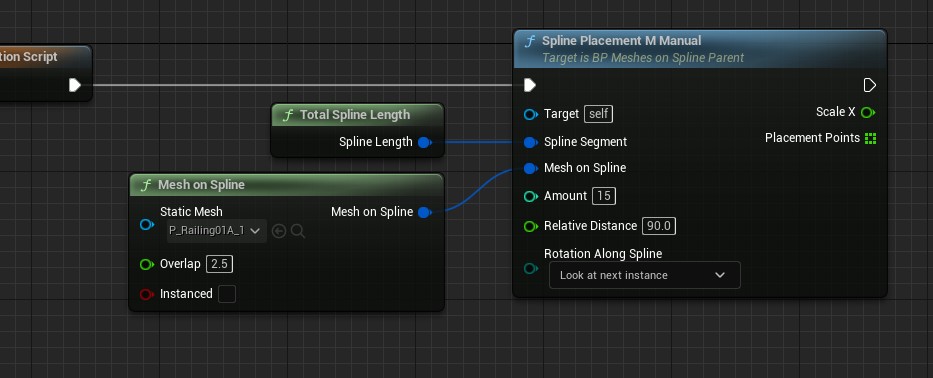
Task: Select the Mesh on Spline node header
Action: click(287, 185)
